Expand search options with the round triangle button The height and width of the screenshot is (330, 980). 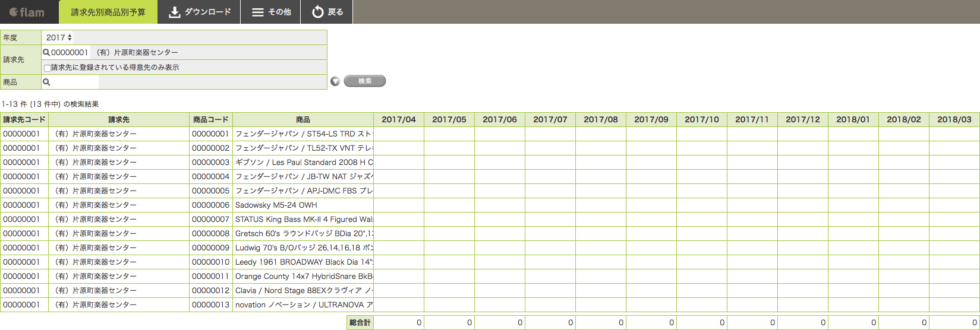[335, 81]
